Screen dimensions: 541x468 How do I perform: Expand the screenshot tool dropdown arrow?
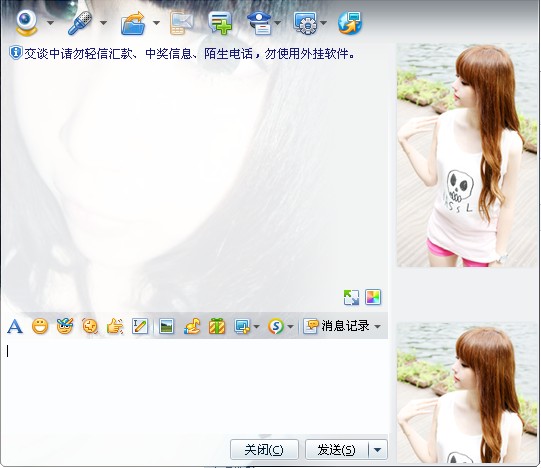256,326
